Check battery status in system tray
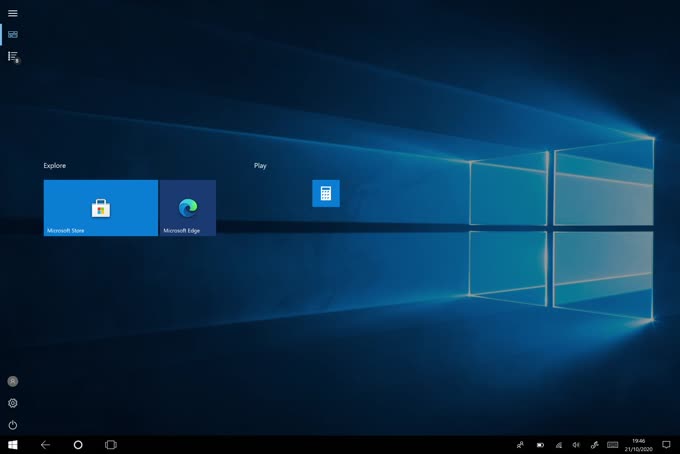The width and height of the screenshot is (680, 454). pyautogui.click(x=540, y=444)
